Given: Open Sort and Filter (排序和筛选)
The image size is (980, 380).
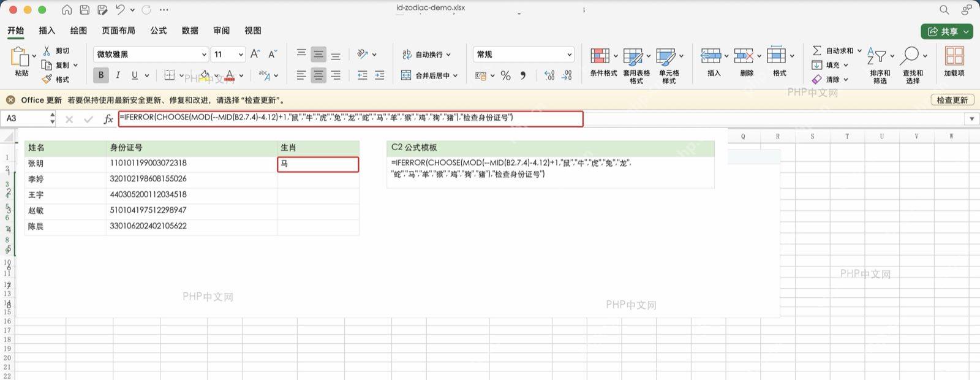Looking at the screenshot, I should click(x=880, y=66).
